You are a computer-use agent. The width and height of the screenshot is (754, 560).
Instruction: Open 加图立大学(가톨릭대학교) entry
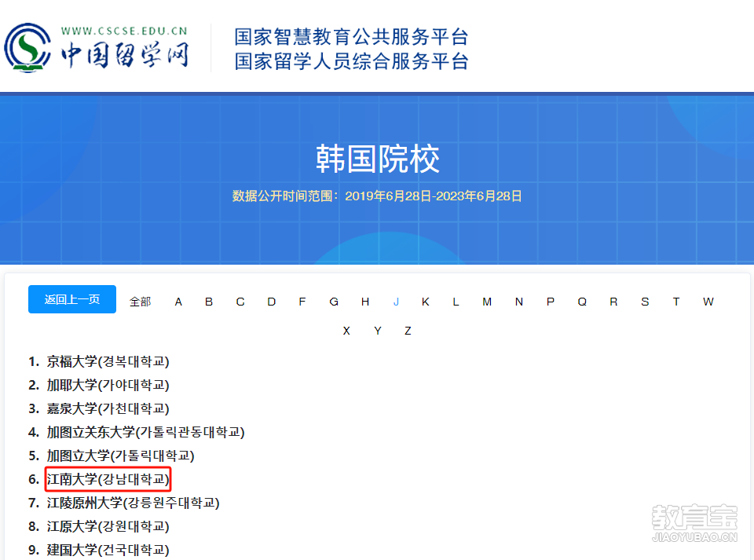(120, 456)
